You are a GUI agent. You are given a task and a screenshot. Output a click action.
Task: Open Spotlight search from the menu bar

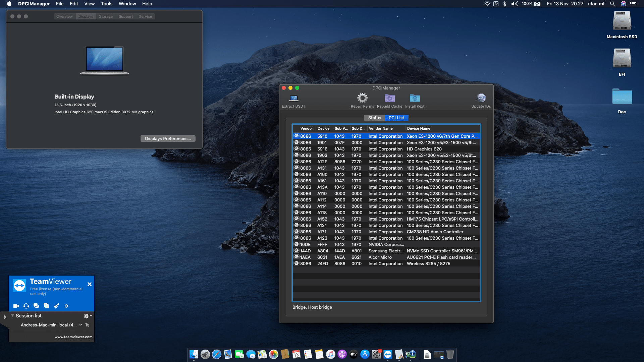[x=612, y=4]
